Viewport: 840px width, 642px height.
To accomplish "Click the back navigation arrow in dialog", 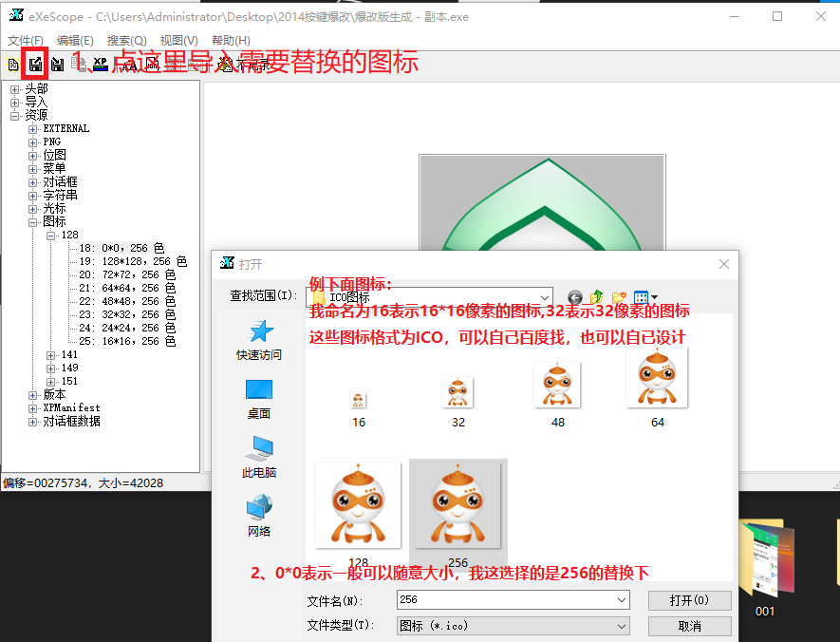I will coord(575,296).
